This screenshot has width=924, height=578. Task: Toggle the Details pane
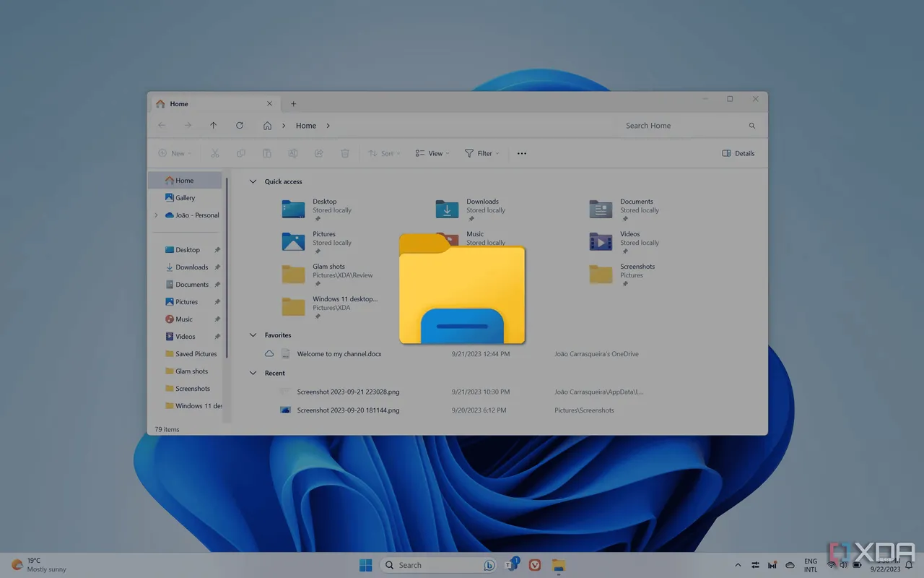click(x=738, y=153)
